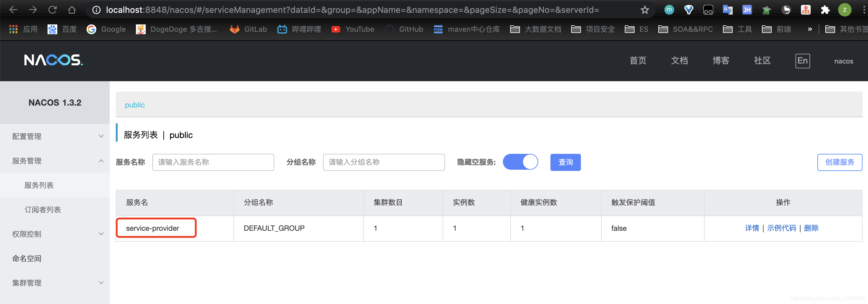Reload the page with the refresh icon
The image size is (868, 304).
point(52,10)
